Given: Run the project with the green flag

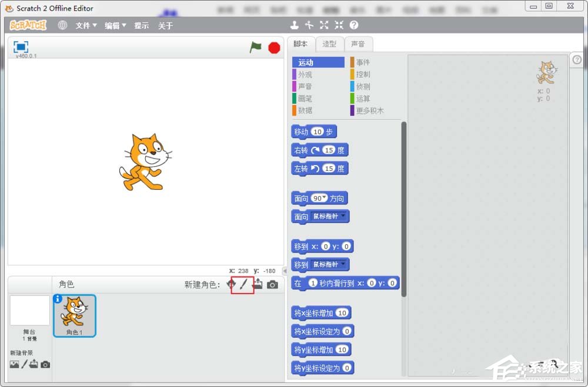Looking at the screenshot, I should click(255, 48).
